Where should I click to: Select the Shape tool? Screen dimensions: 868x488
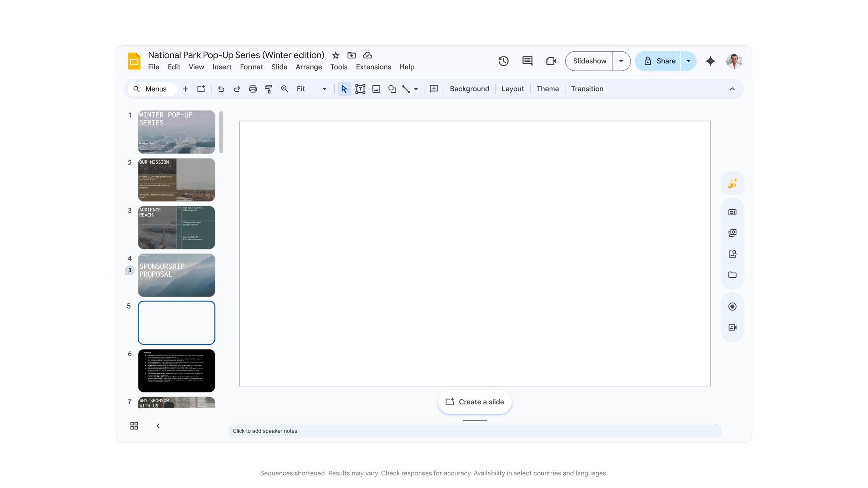point(392,89)
